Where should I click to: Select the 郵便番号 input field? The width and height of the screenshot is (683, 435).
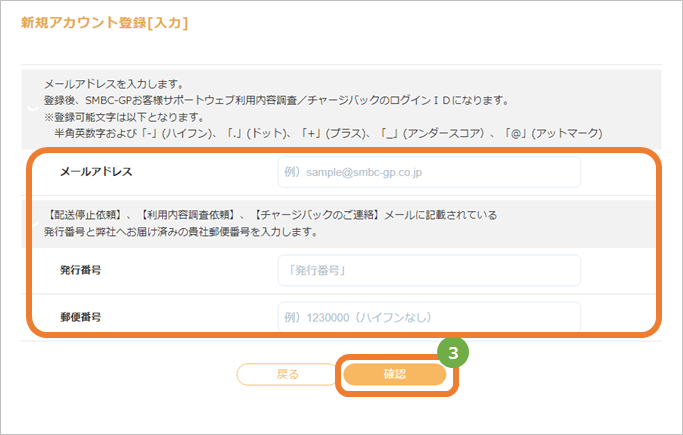pyautogui.click(x=429, y=317)
